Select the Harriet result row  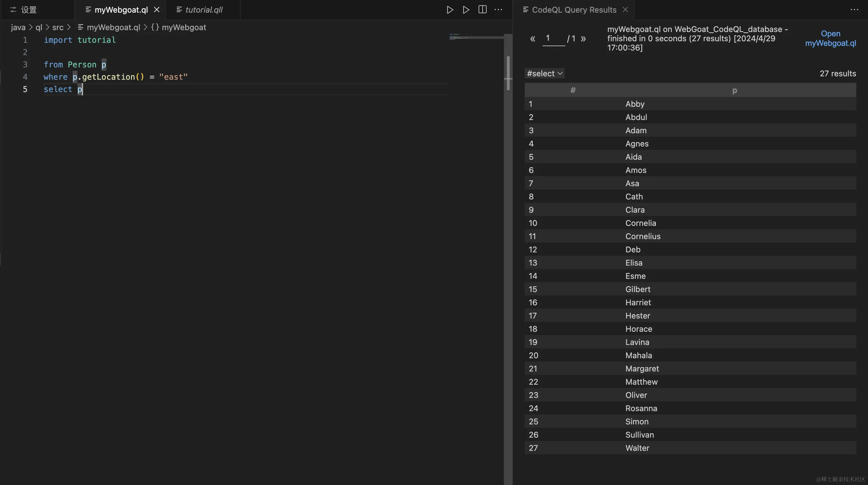pyautogui.click(x=691, y=302)
